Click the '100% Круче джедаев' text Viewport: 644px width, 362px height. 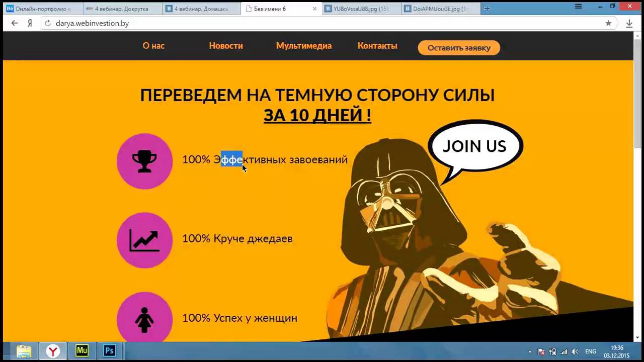point(237,238)
